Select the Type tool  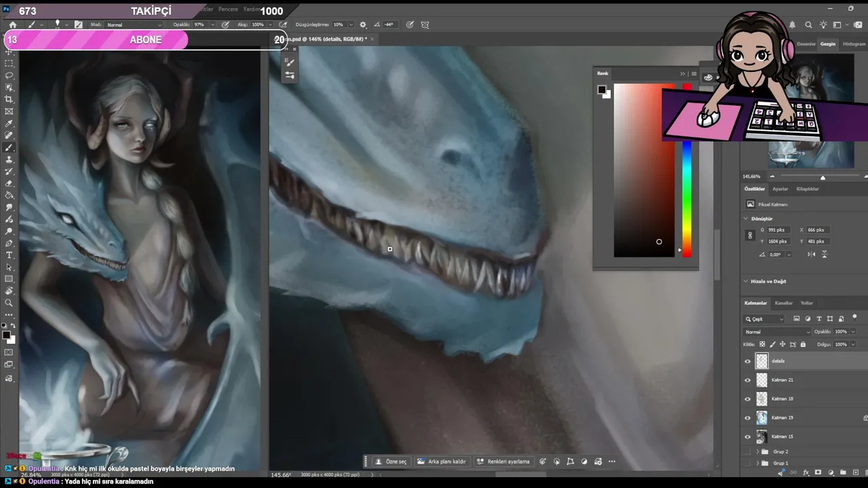(9, 255)
